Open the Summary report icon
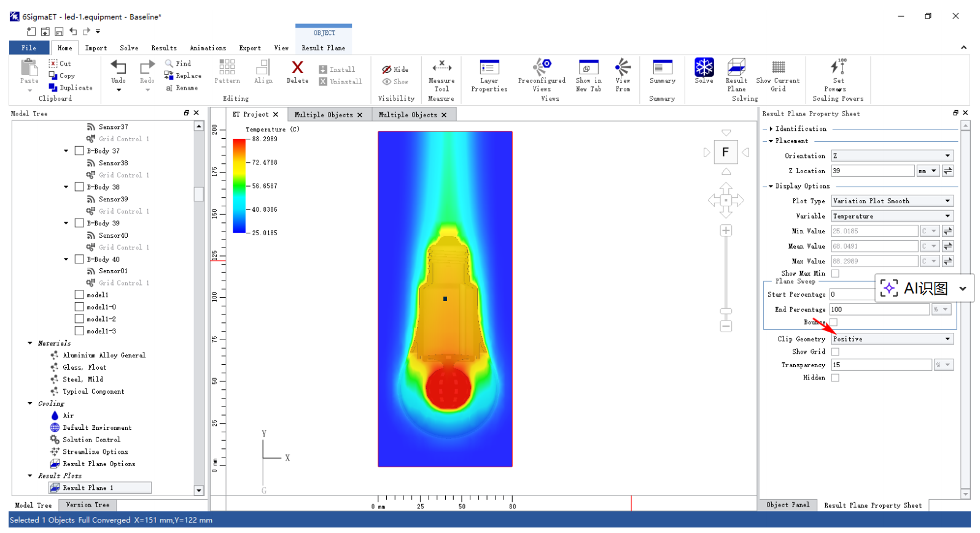 click(x=662, y=68)
